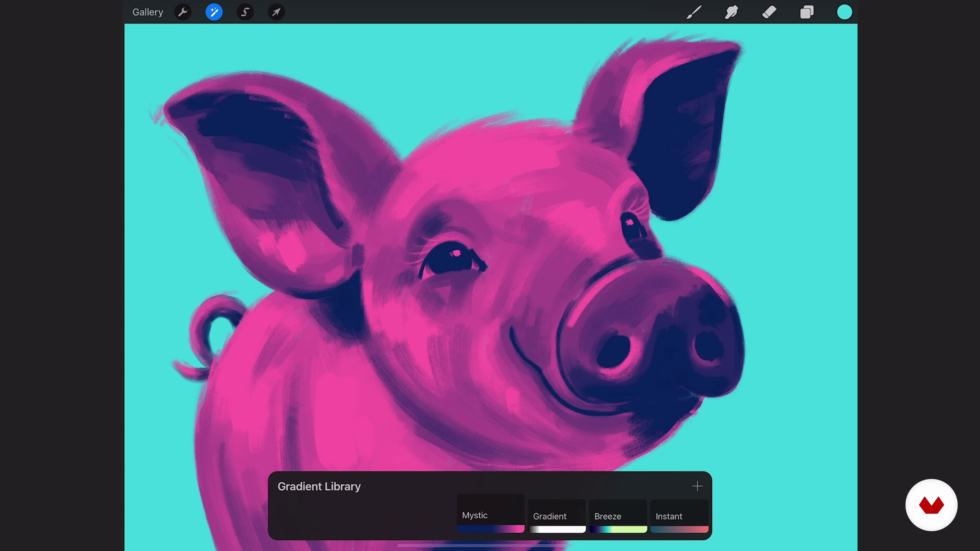The image size is (980, 551).
Task: Open the Layers panel
Action: click(x=806, y=12)
